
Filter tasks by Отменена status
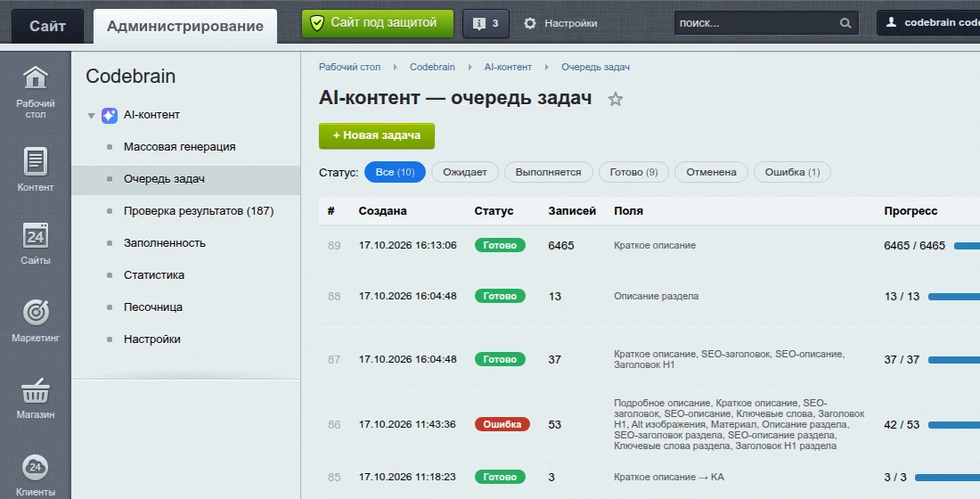point(711,172)
